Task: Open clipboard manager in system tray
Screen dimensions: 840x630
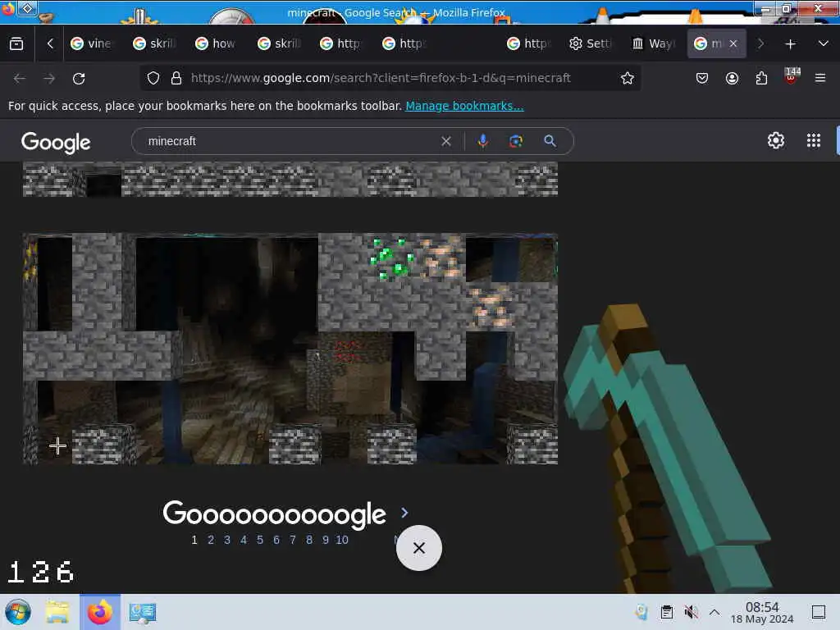Action: point(666,612)
